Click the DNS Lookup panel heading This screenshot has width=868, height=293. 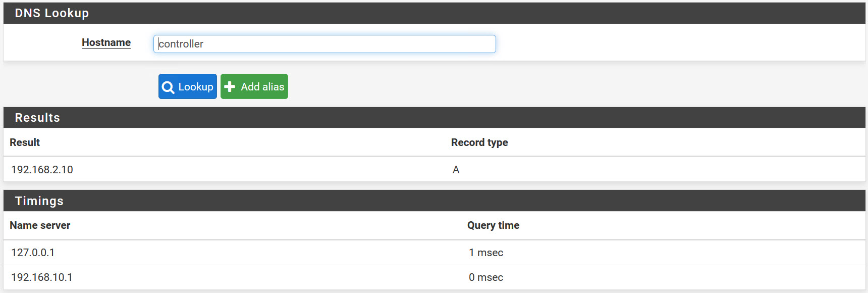52,13
